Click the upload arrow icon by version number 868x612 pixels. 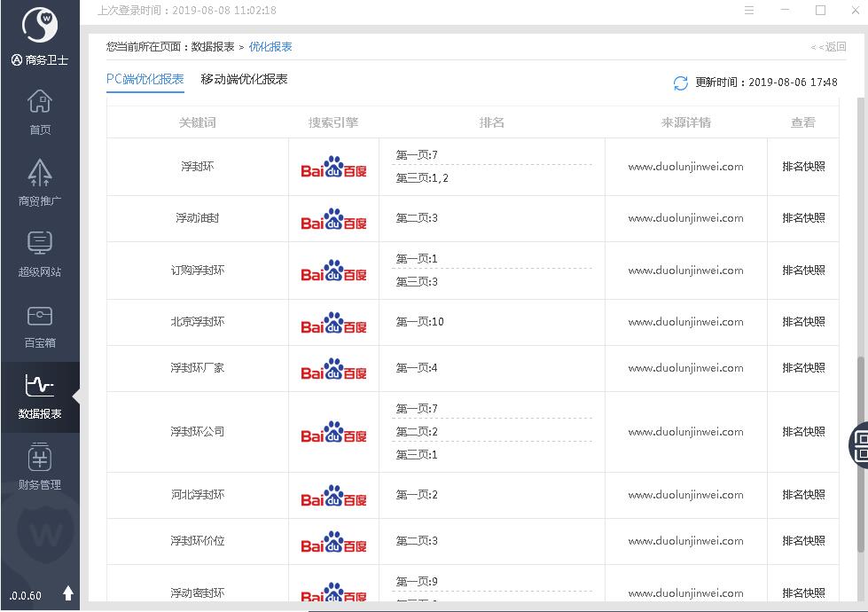tap(68, 593)
